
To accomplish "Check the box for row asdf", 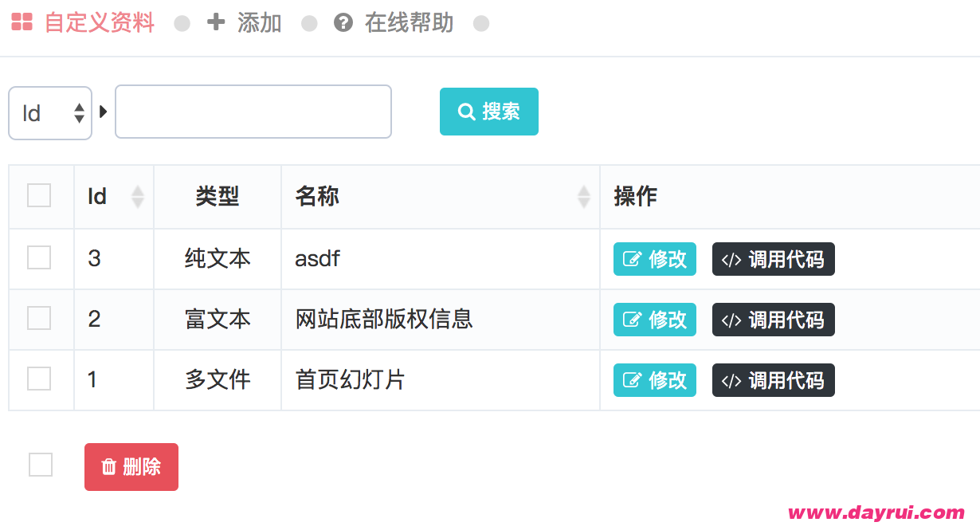I will tap(39, 257).
